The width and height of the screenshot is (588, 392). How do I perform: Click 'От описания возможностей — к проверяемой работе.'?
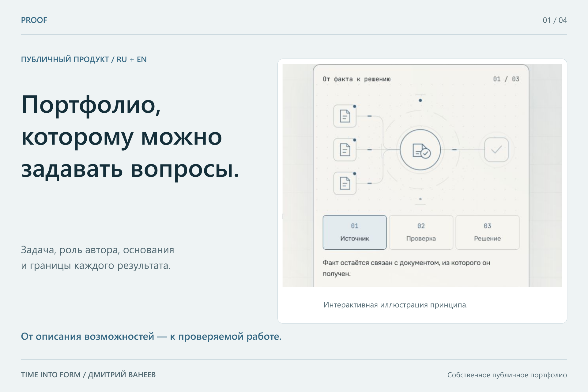coord(151,337)
